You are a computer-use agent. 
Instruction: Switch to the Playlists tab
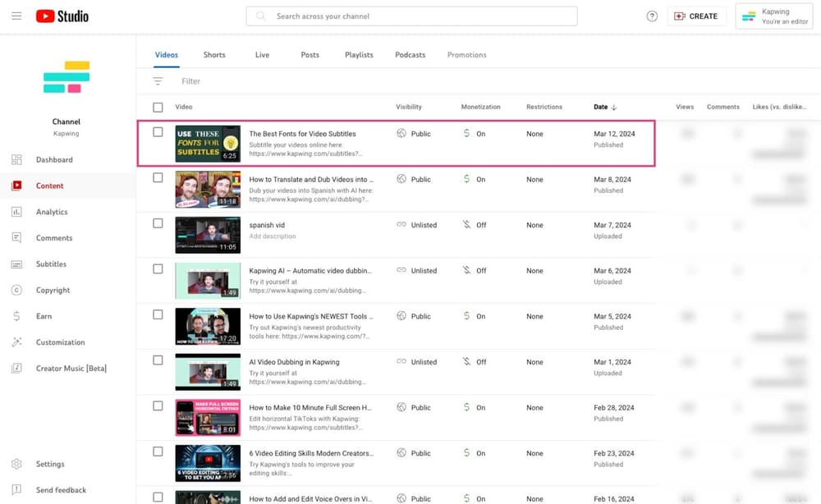point(359,55)
